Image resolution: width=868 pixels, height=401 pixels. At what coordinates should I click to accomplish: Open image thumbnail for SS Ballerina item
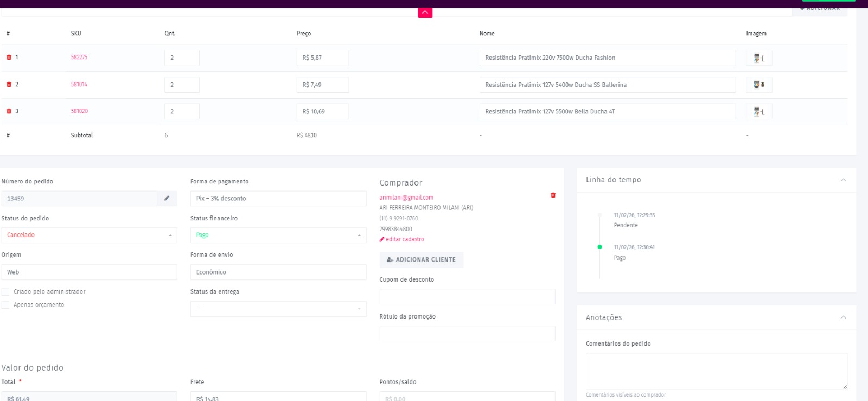(758, 85)
